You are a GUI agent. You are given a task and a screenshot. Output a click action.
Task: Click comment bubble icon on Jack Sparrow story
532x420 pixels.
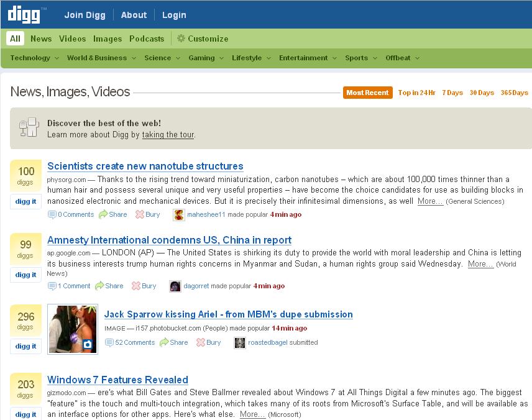[109, 343]
